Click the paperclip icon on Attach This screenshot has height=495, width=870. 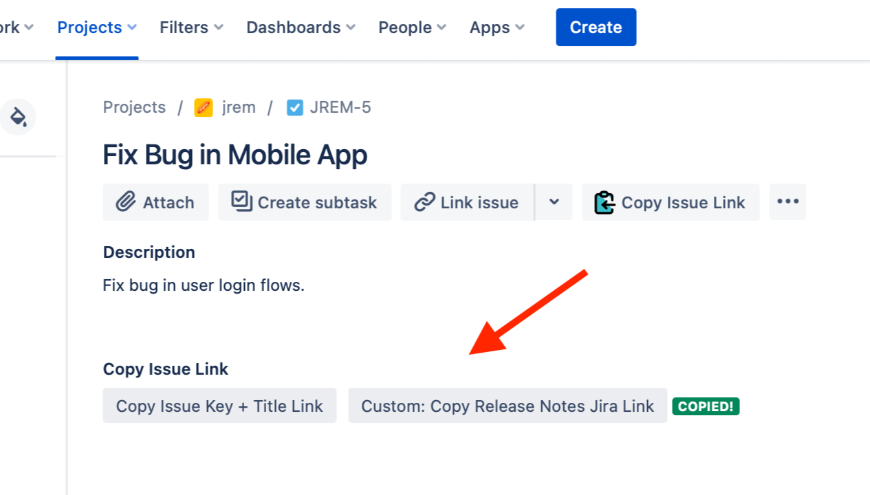pos(125,202)
